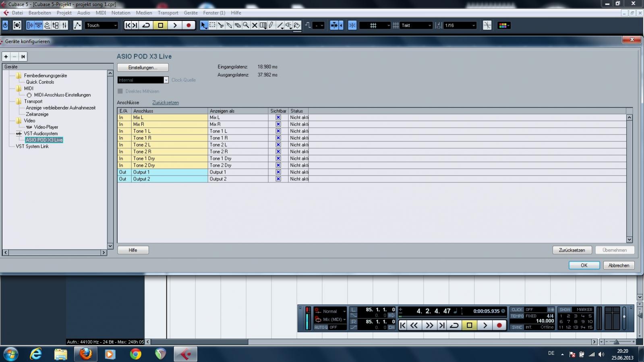The height and width of the screenshot is (362, 644).
Task: Select the Zoom magnifier tool
Action: point(246,25)
